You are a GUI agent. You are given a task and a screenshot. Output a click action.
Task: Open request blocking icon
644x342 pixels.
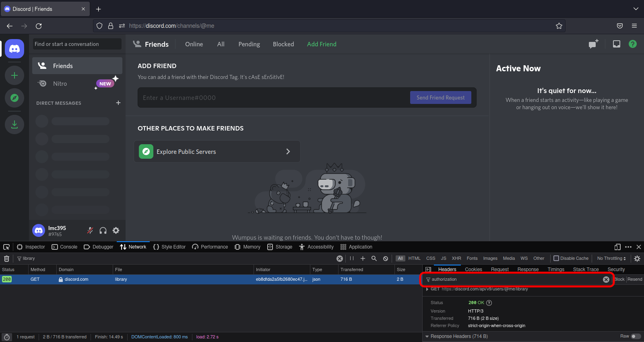click(x=386, y=259)
